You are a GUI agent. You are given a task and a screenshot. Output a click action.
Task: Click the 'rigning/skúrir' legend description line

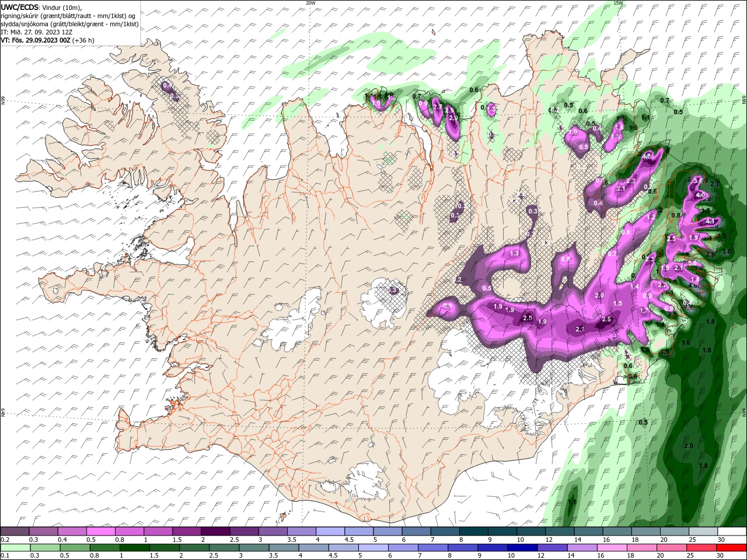coord(68,16)
